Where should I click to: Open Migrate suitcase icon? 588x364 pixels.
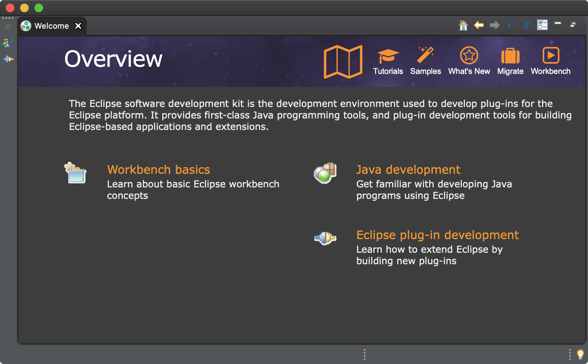click(510, 56)
